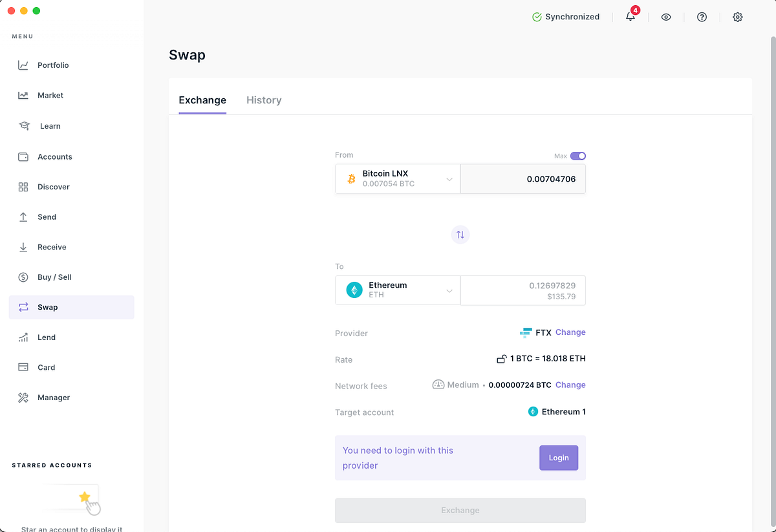Open the To currency selector showing Ethereum
Viewport: 776px width, 532px height.
pyautogui.click(x=397, y=290)
